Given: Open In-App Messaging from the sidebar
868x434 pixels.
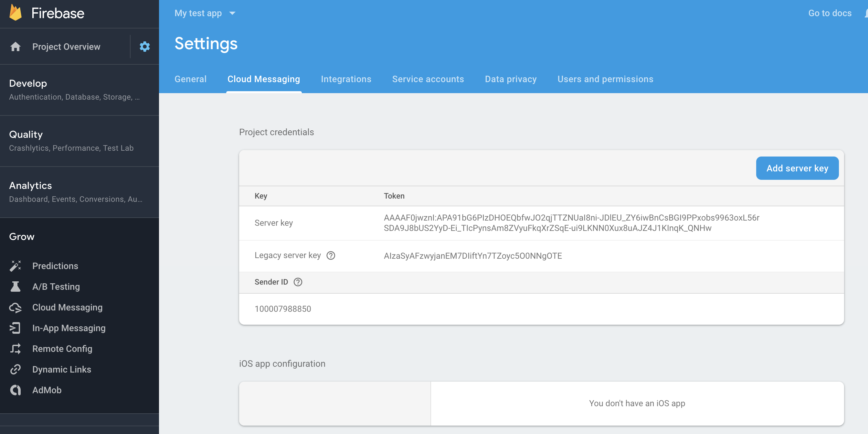Looking at the screenshot, I should [69, 328].
